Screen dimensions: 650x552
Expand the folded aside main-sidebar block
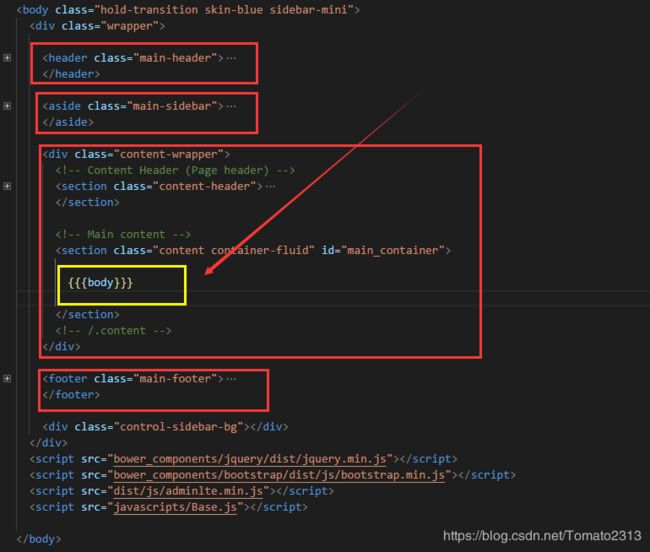[x=7, y=106]
